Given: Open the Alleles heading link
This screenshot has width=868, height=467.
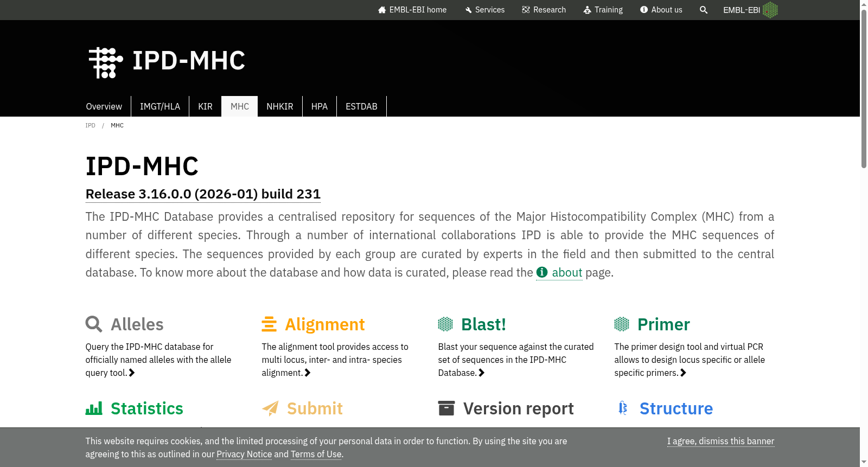Looking at the screenshot, I should (137, 324).
